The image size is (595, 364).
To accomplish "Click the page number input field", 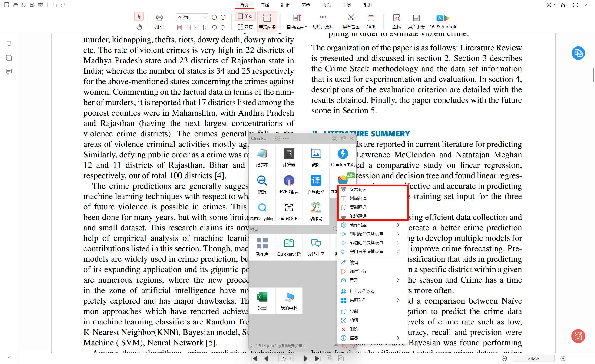I will click(x=286, y=358).
